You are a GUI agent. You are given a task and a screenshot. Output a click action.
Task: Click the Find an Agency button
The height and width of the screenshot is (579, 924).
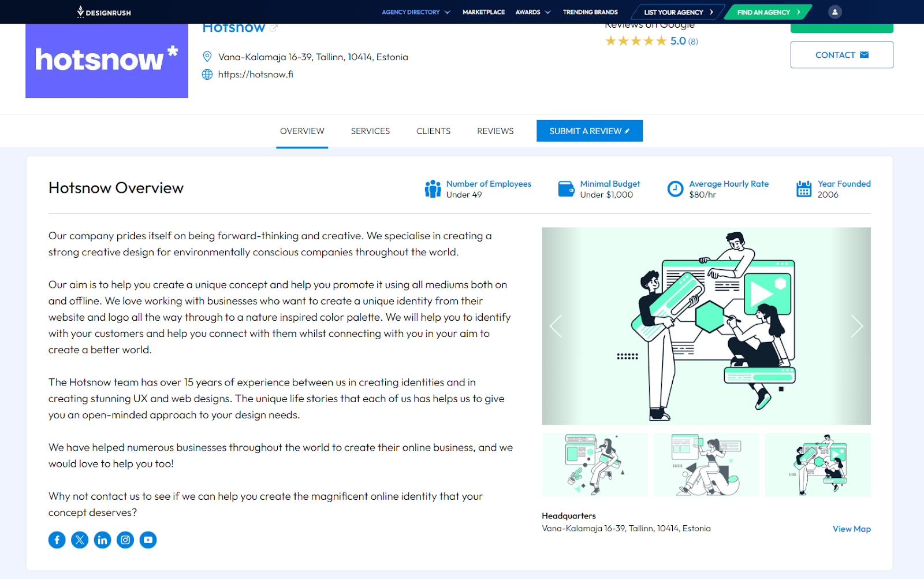tap(767, 12)
